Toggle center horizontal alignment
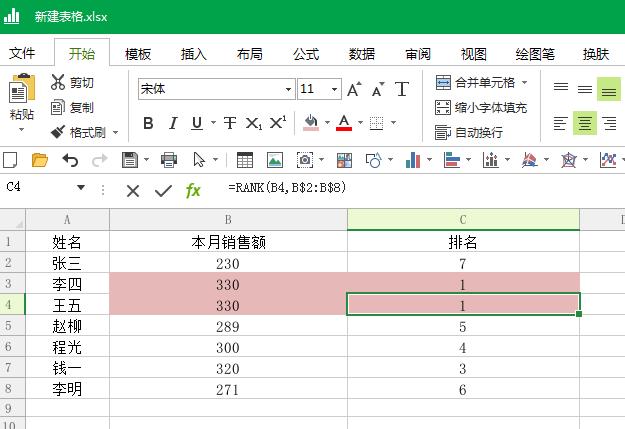The height and width of the screenshot is (429, 625). [585, 123]
